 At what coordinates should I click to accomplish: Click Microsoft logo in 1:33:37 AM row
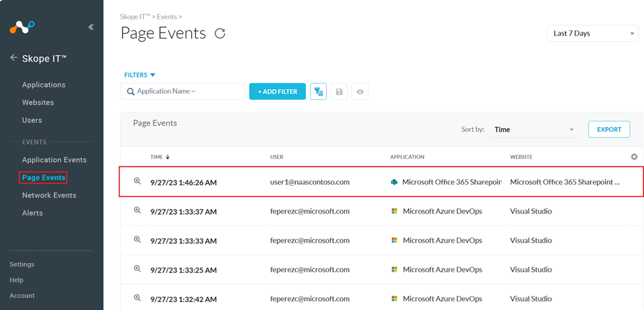(394, 211)
